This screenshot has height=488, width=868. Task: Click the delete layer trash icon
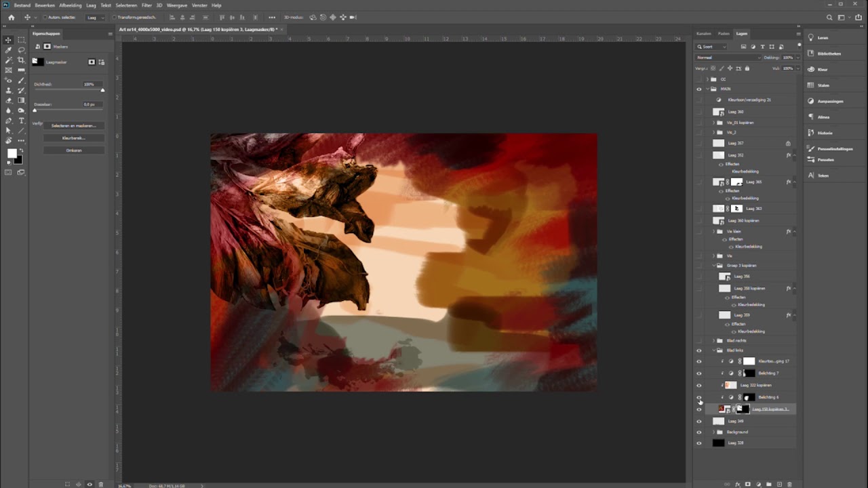point(789,484)
